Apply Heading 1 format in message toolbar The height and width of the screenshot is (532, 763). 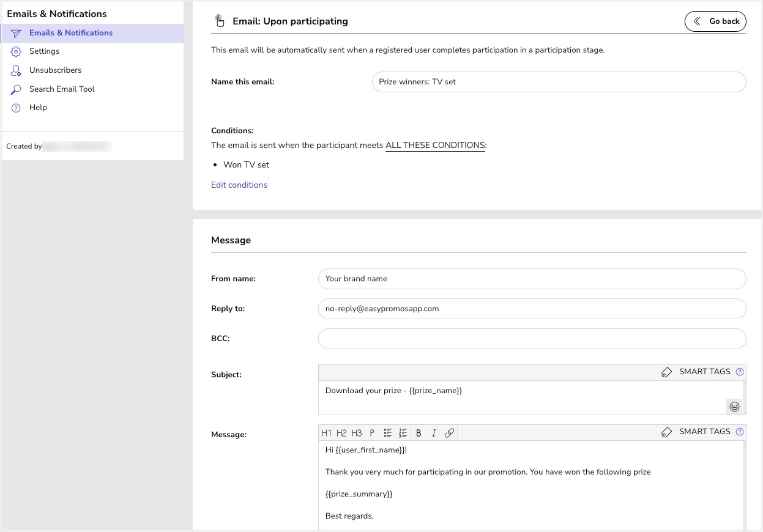[x=326, y=433]
